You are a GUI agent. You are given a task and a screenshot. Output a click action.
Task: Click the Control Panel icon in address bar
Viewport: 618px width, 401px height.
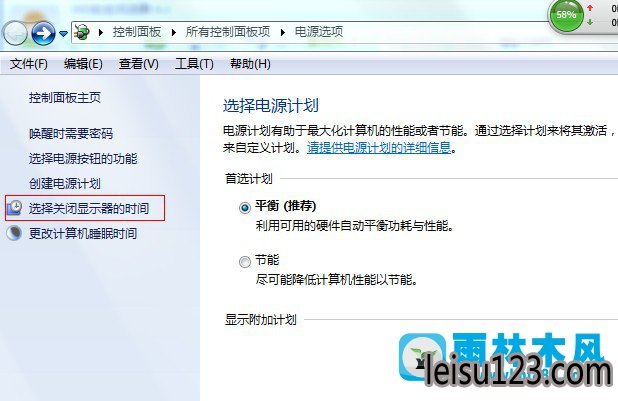click(x=82, y=32)
